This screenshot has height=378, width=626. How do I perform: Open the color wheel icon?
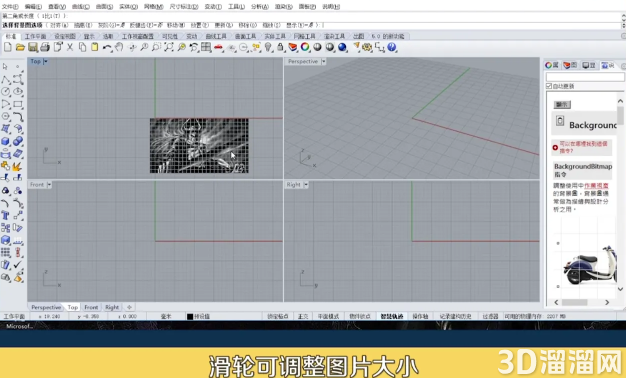pos(305,47)
